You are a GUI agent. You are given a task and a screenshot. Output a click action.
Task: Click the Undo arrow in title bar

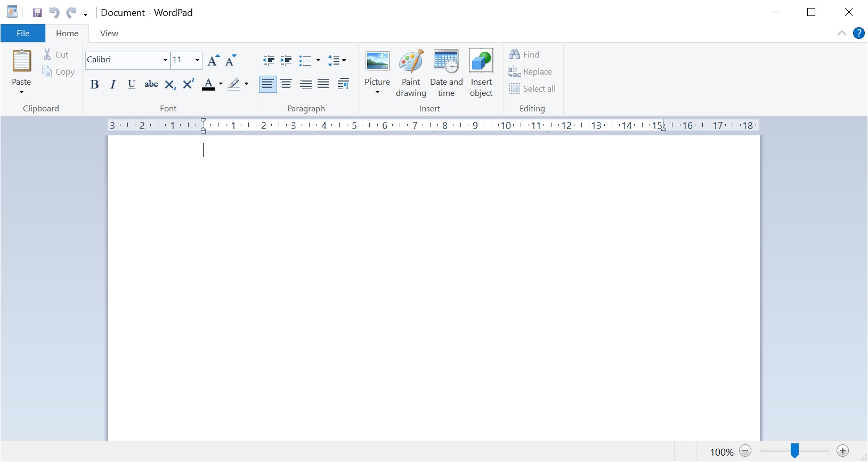click(x=54, y=13)
